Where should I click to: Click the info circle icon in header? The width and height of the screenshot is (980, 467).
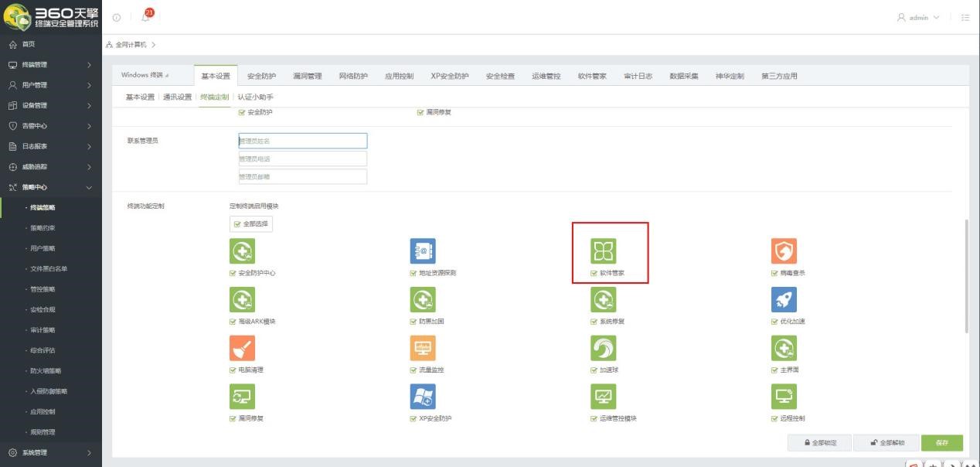117,17
